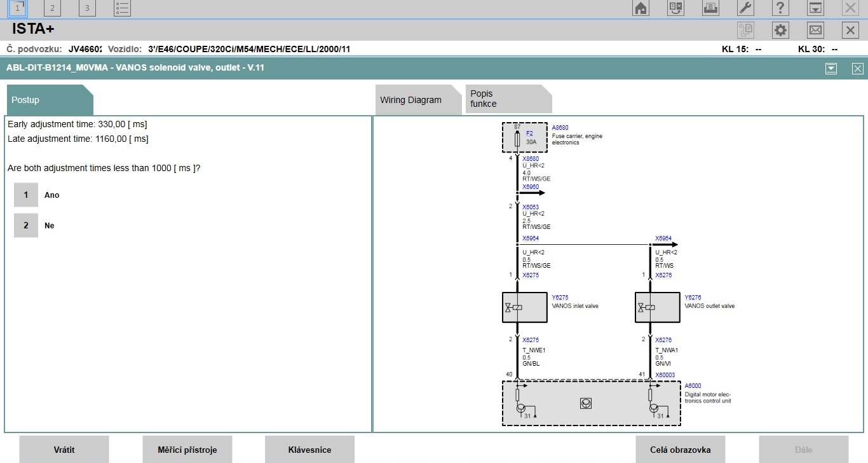The image size is (868, 463).
Task: Open the top toolbar dropdown panel icon
Action: (x=815, y=8)
